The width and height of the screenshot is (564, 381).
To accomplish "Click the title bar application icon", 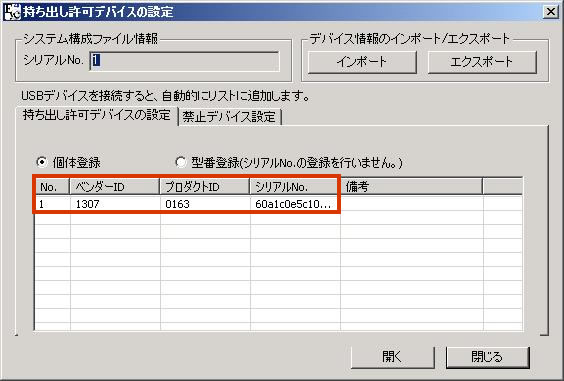I will point(12,12).
